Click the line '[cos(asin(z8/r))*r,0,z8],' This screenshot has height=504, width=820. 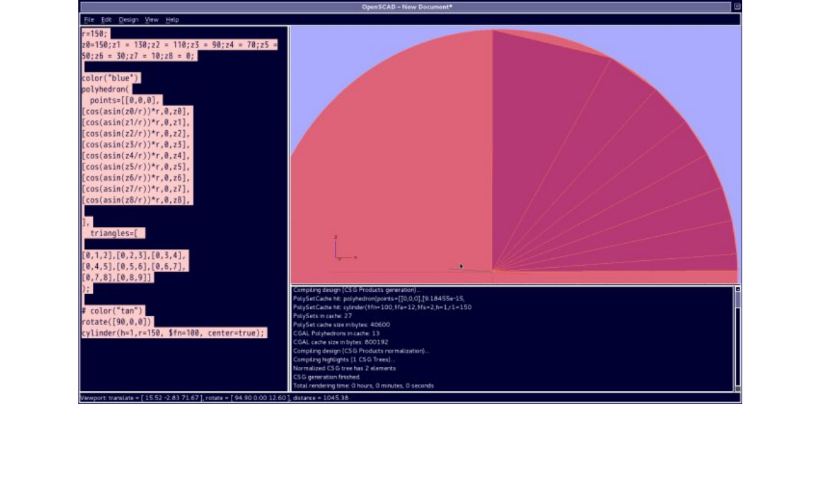136,200
